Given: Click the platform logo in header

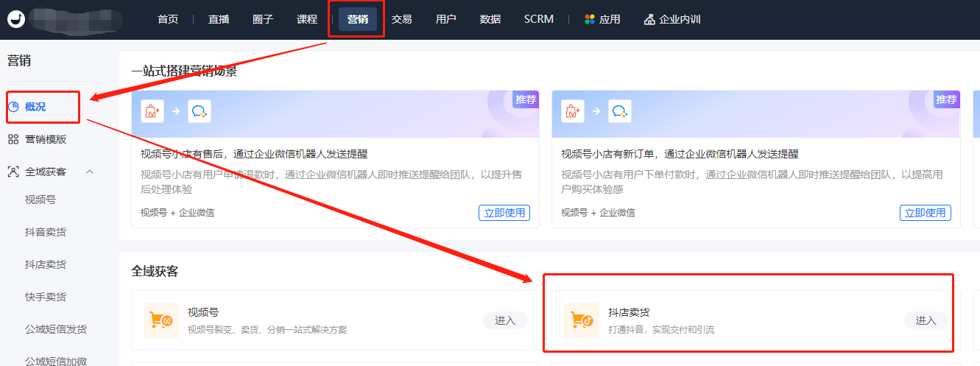Looking at the screenshot, I should [16, 19].
